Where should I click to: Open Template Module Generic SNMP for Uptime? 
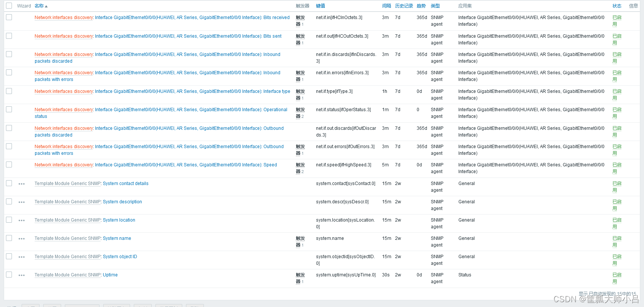67,275
